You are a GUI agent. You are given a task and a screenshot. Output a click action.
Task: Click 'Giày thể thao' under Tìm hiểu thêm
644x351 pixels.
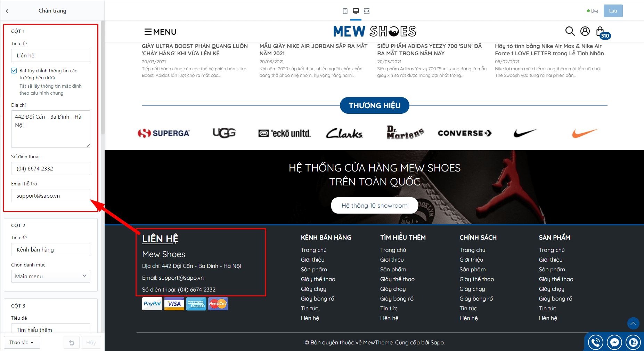[x=397, y=279]
